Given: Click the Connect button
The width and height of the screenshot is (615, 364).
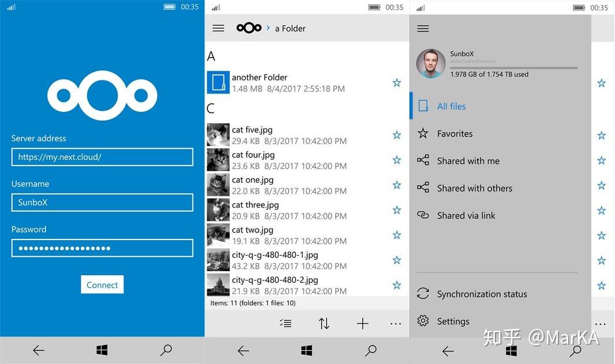Looking at the screenshot, I should (x=102, y=284).
